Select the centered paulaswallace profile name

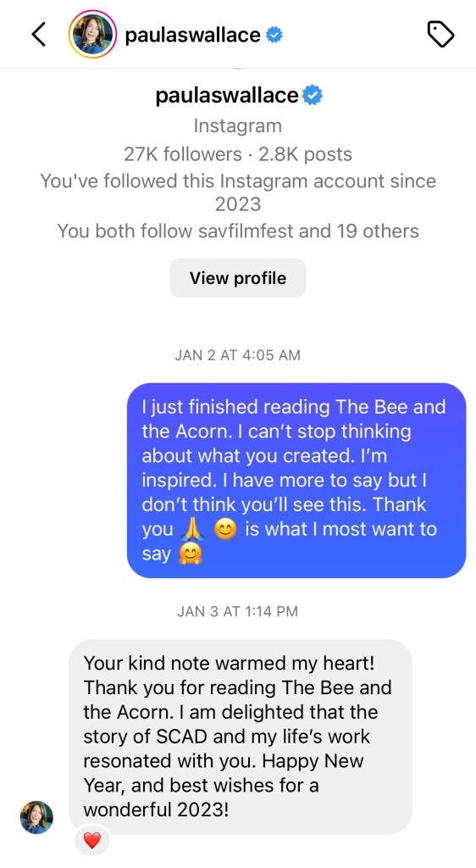tap(227, 95)
